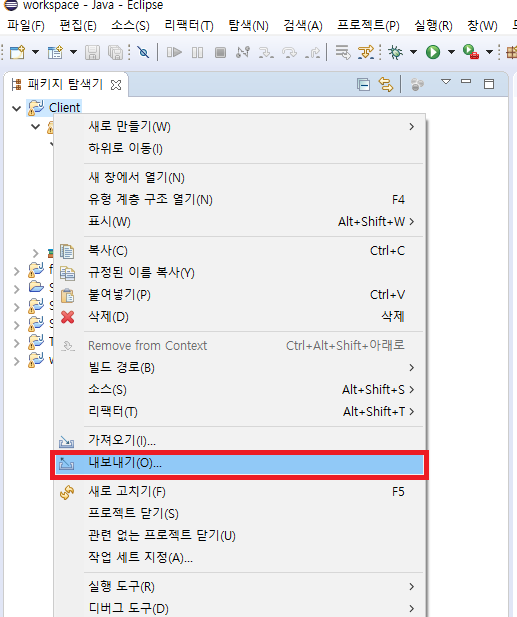
Task: Open the 프로젝트(P) menu
Action: pos(368,26)
